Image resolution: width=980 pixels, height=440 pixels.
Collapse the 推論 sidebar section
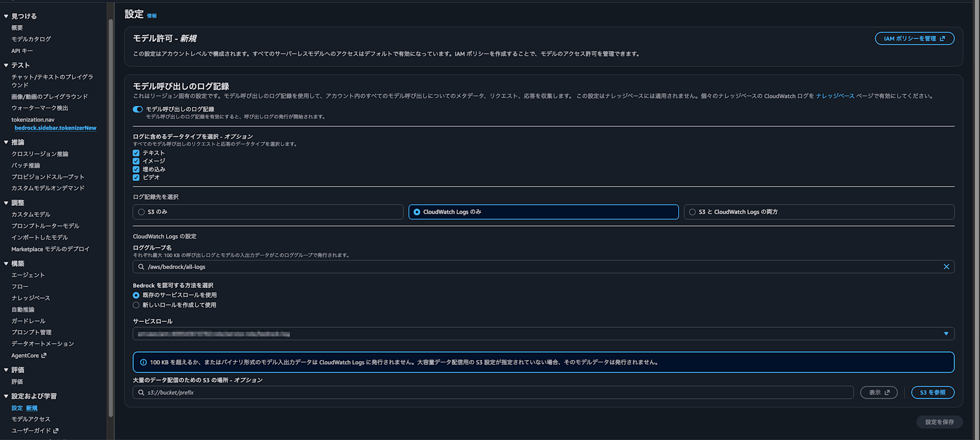coord(6,142)
